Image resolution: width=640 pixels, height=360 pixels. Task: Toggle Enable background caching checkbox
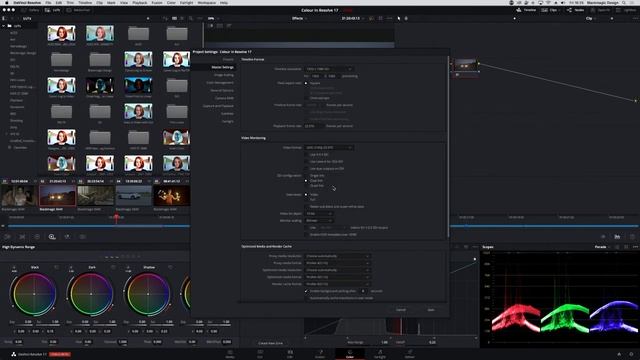(x=306, y=291)
